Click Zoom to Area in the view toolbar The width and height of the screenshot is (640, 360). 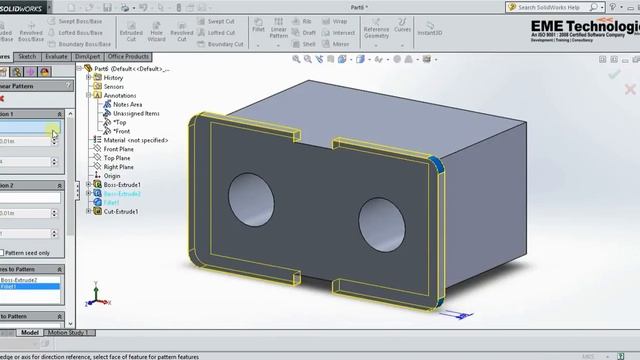[x=308, y=59]
